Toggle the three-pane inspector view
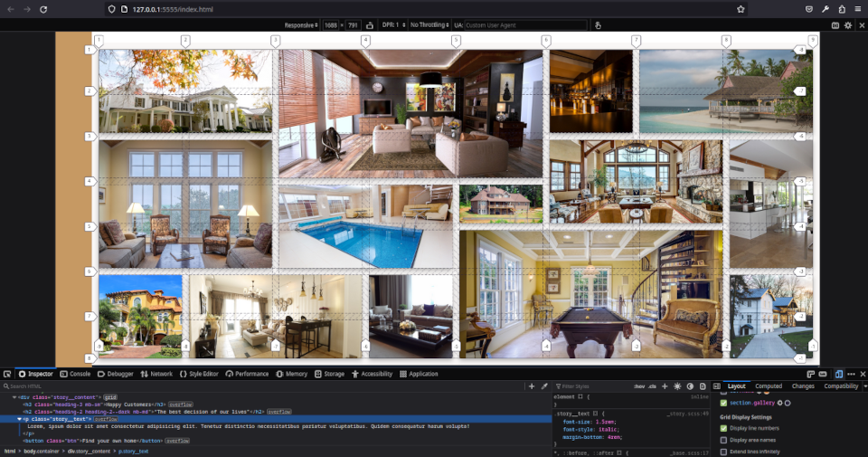 coord(717,386)
